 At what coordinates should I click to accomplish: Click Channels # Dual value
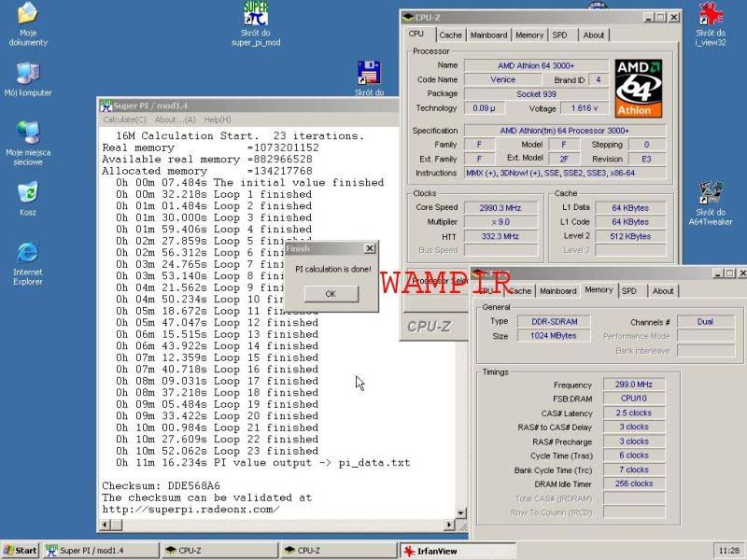[x=706, y=321]
